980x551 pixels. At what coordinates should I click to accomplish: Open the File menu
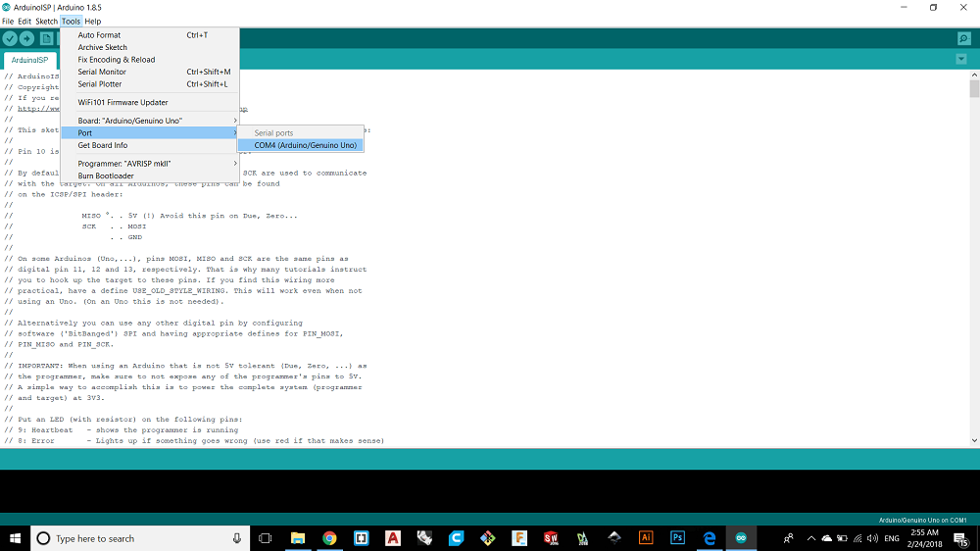point(8,22)
